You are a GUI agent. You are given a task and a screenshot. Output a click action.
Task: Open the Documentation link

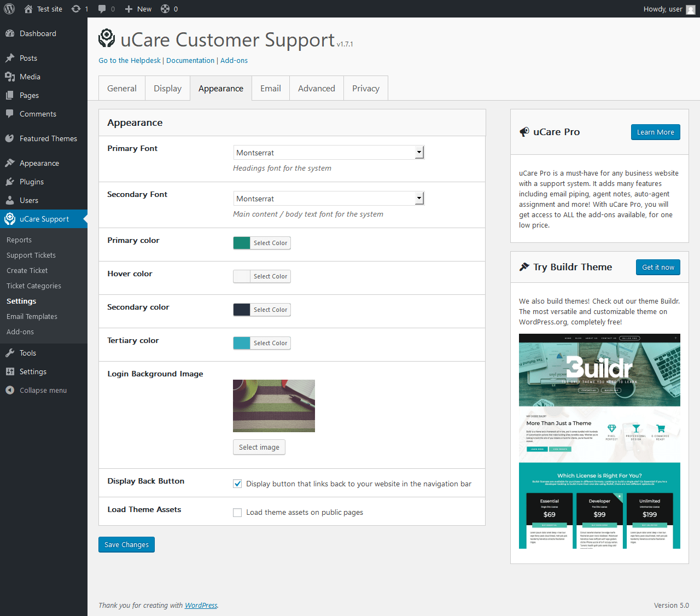coord(190,61)
